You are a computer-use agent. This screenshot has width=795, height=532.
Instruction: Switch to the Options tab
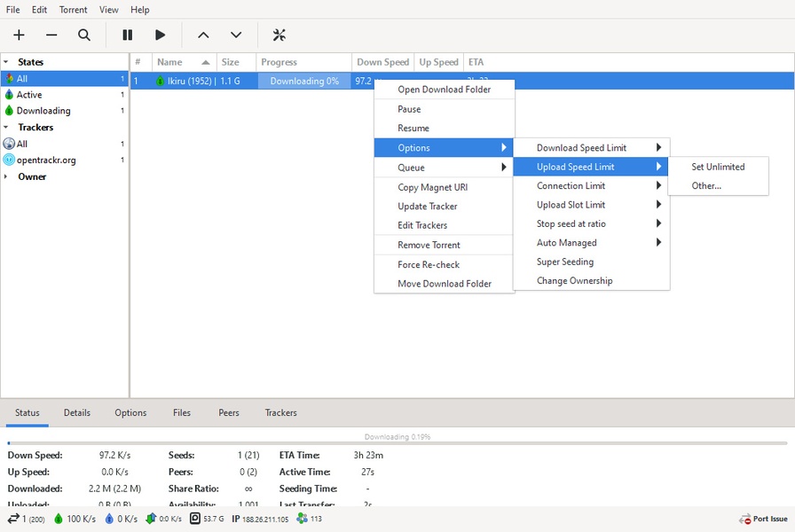pyautogui.click(x=130, y=413)
